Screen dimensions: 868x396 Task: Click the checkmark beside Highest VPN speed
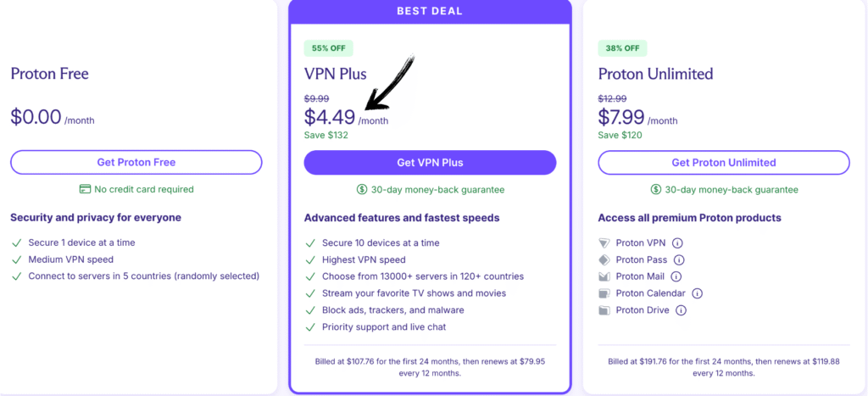click(310, 259)
